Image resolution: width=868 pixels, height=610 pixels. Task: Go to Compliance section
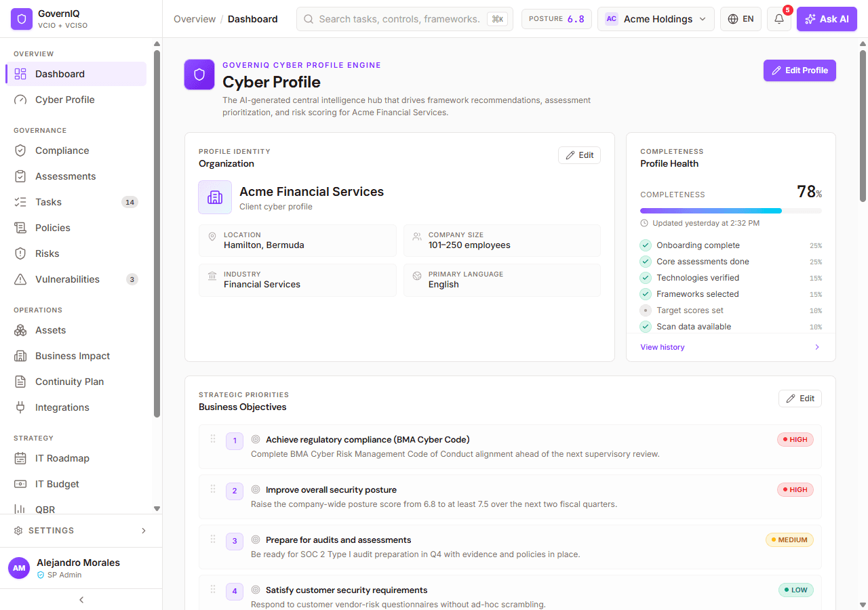[76, 150]
